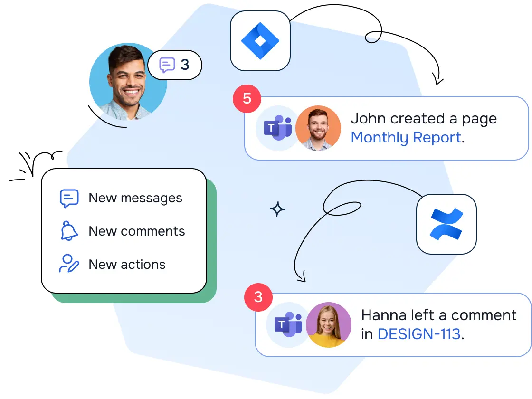Click the red badge showing 3
Viewport: 532px width, 399px height.
tap(258, 298)
